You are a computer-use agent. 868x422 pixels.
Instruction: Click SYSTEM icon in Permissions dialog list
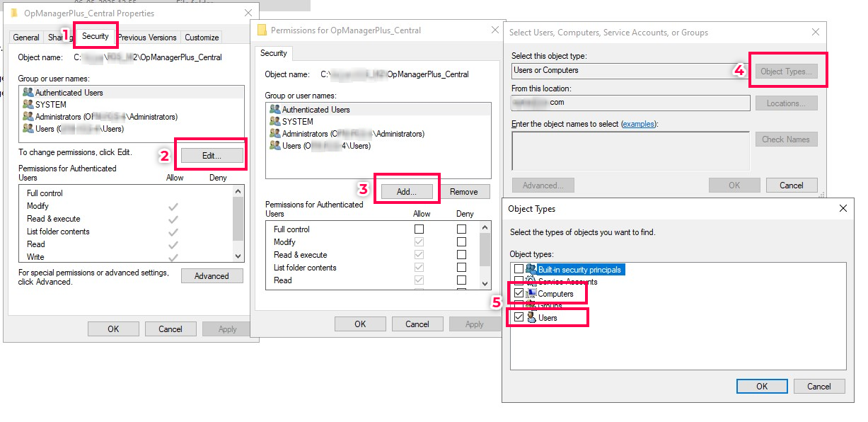tap(275, 121)
